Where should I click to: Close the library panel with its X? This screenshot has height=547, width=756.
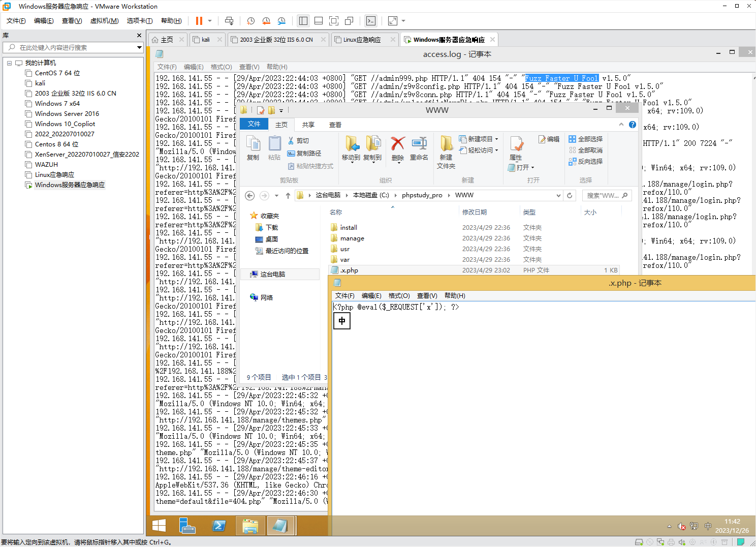point(139,35)
